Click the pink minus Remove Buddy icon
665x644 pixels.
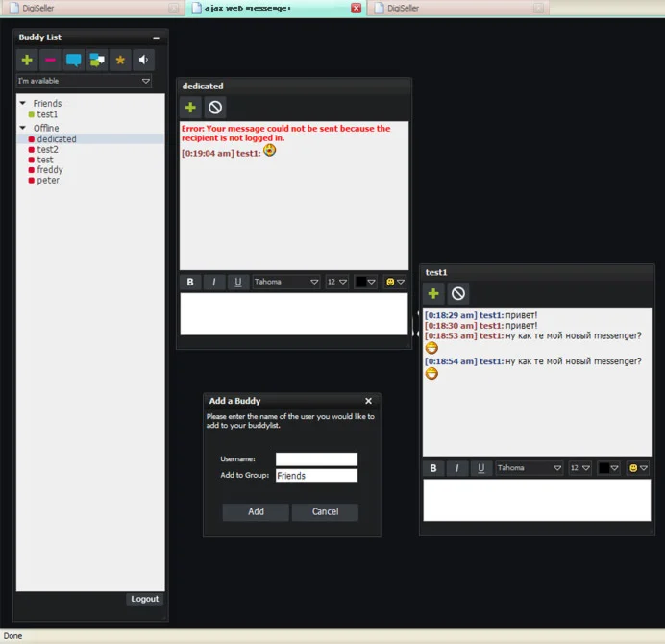click(x=51, y=60)
